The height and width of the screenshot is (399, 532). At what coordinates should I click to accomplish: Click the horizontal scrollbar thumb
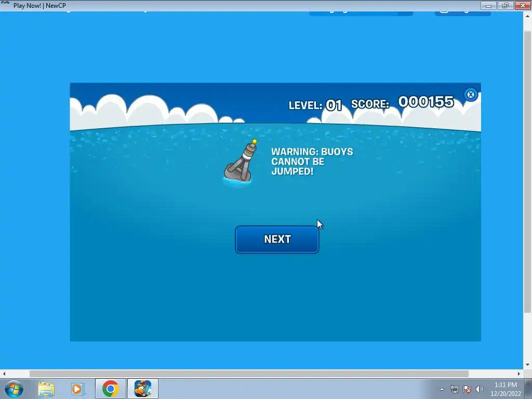[249, 374]
